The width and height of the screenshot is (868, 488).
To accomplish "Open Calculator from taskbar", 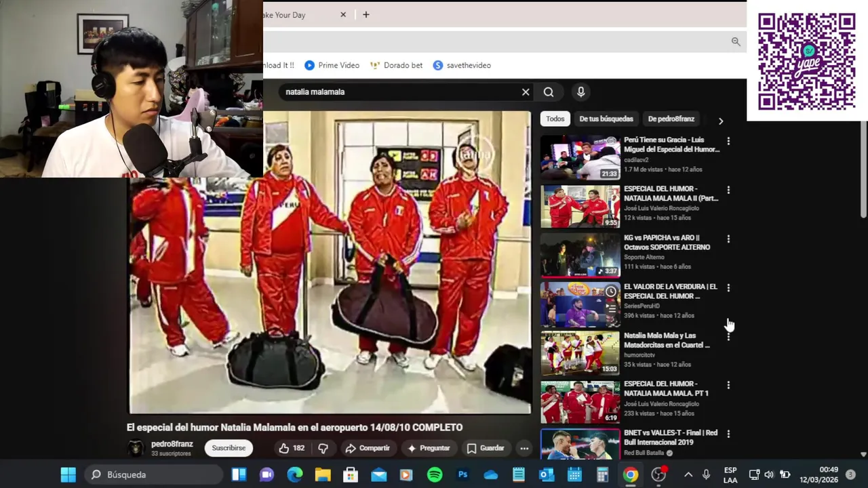I will coord(602,474).
